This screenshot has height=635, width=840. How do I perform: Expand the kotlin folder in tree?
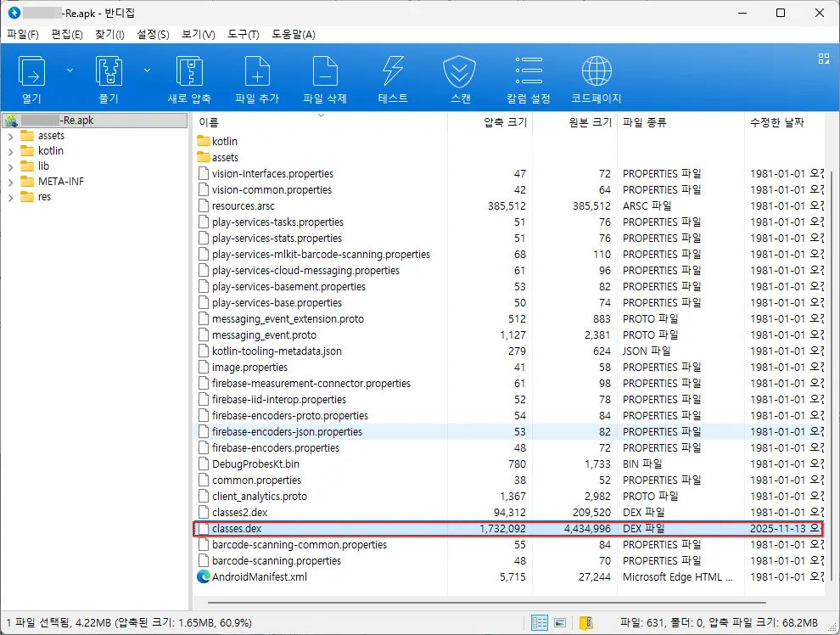(x=11, y=152)
